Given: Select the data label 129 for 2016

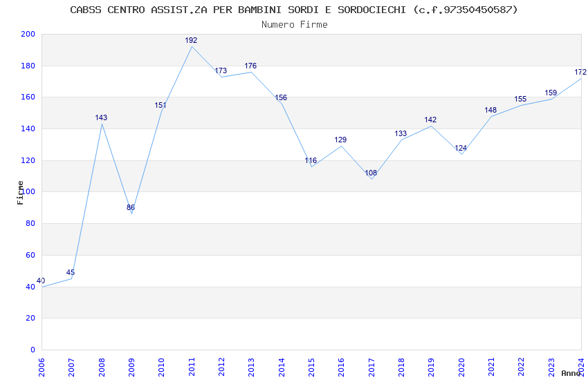Looking at the screenshot, I should click(340, 140).
